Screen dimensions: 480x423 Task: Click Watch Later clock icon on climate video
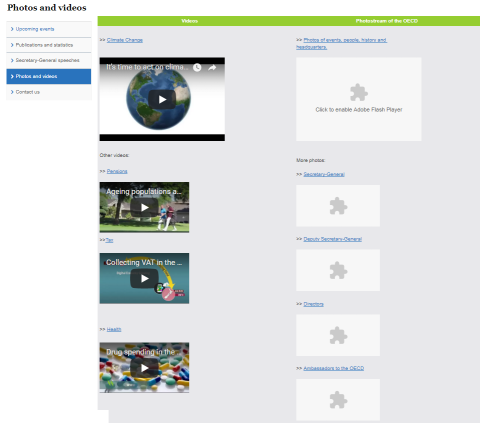tap(197, 68)
